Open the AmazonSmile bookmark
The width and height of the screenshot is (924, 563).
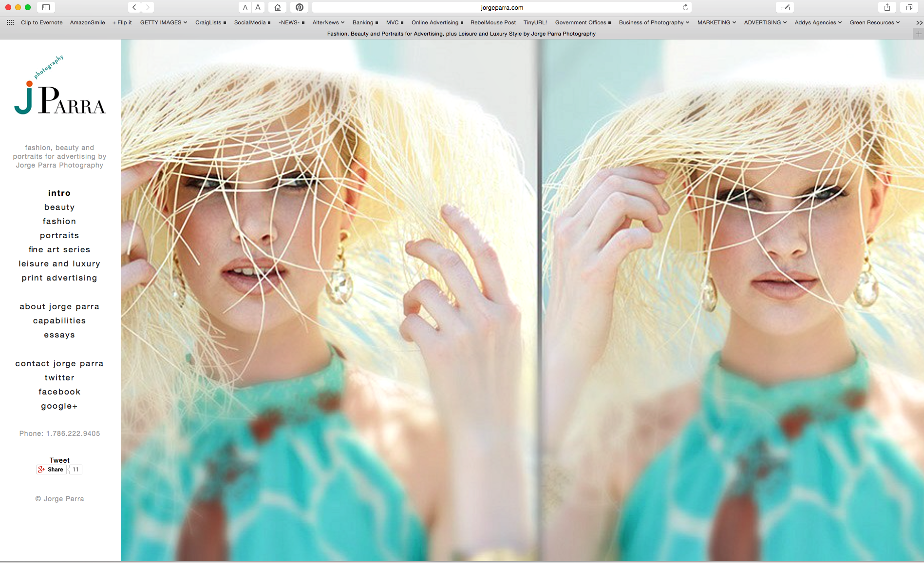[x=87, y=22]
